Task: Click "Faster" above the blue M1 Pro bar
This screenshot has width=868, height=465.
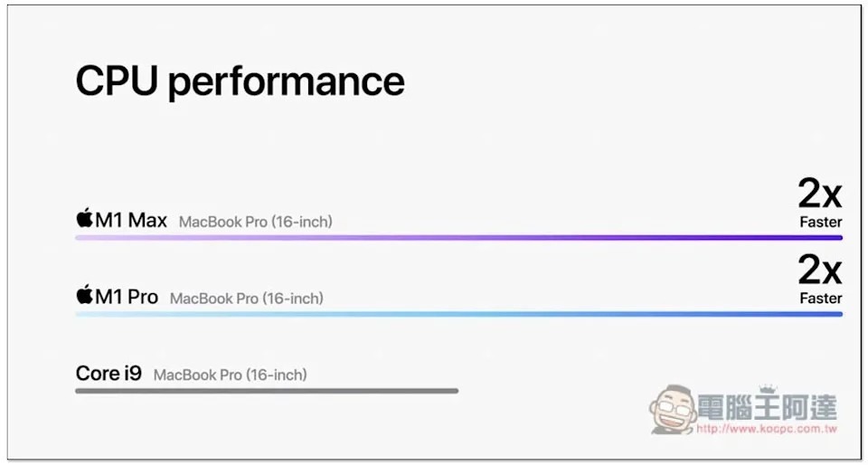Action: tap(820, 298)
